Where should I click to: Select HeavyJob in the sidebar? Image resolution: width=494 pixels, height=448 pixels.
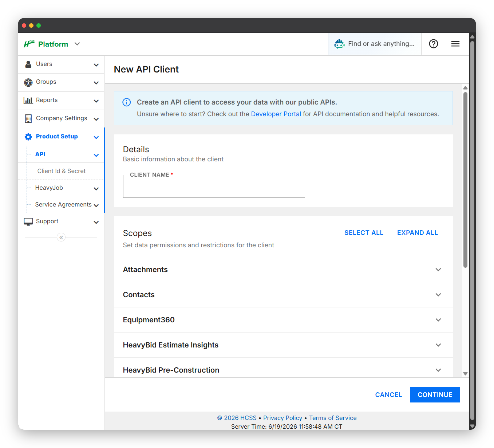pyautogui.click(x=49, y=188)
